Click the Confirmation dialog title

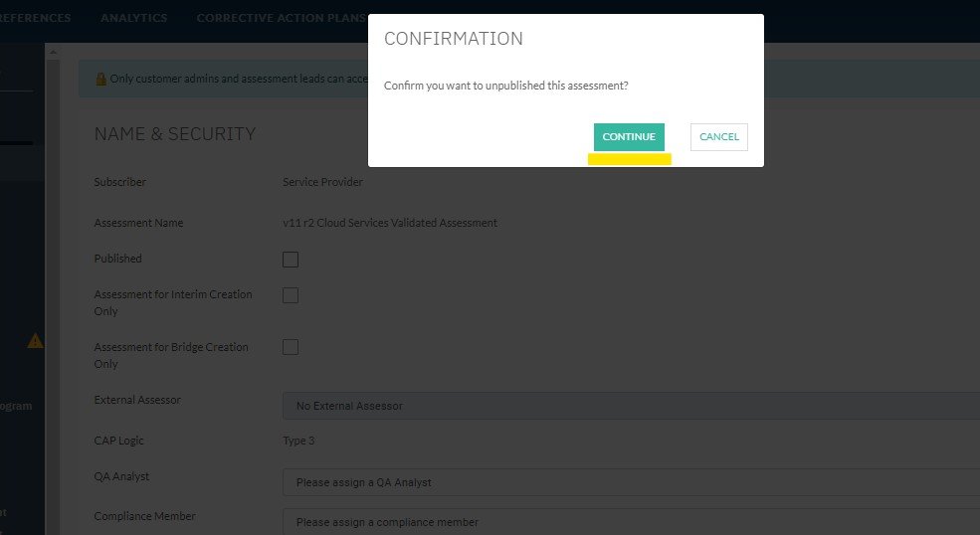point(454,40)
